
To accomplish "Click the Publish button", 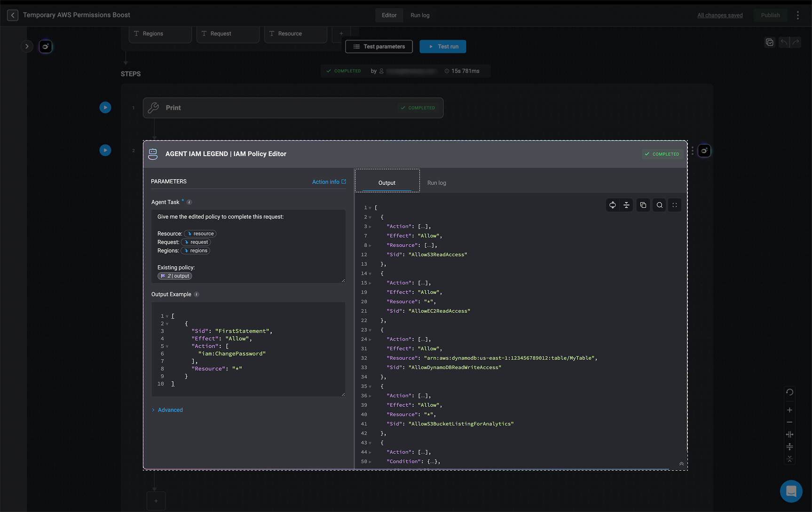I will coord(770,15).
